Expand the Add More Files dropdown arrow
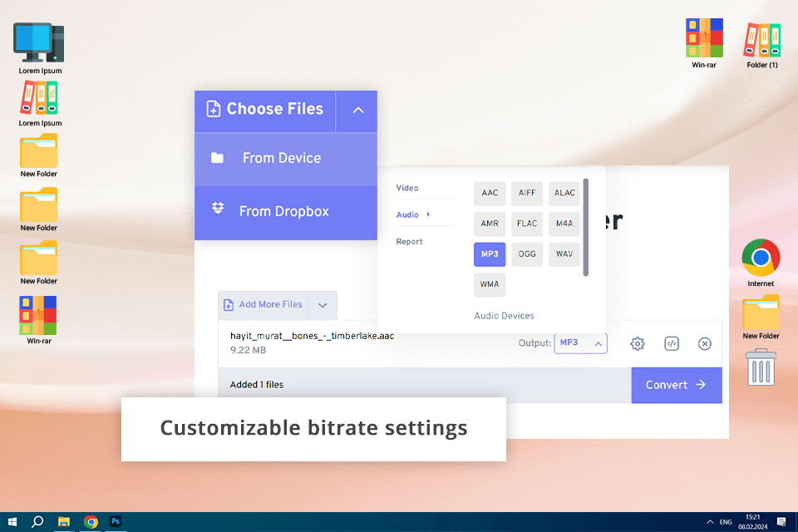 click(x=323, y=305)
